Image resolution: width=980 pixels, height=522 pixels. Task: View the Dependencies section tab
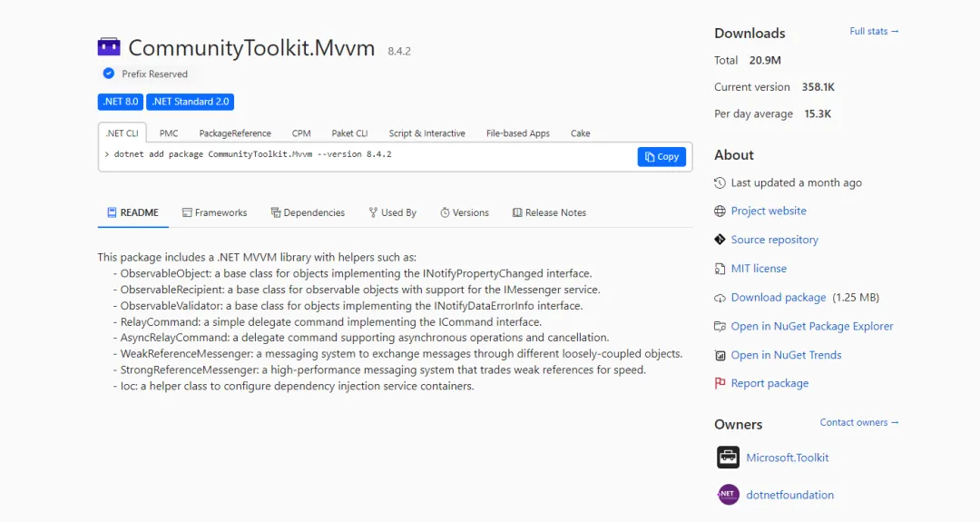[x=308, y=212]
